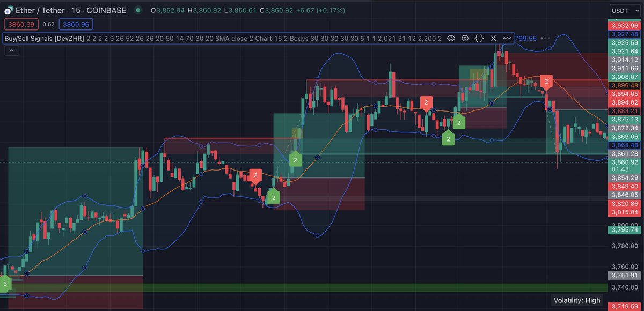Click the rightmost red 2 sell signal marker
644x311 pixels.
pos(546,82)
